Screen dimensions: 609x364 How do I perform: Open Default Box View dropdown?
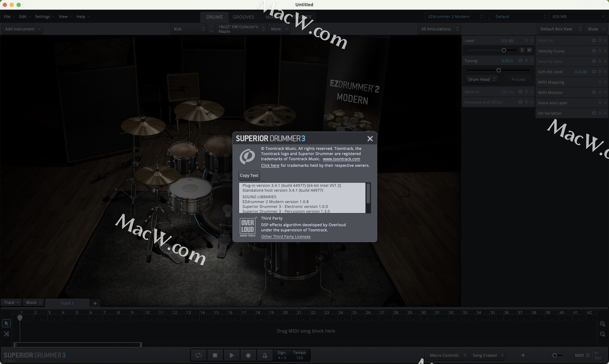coord(560,29)
